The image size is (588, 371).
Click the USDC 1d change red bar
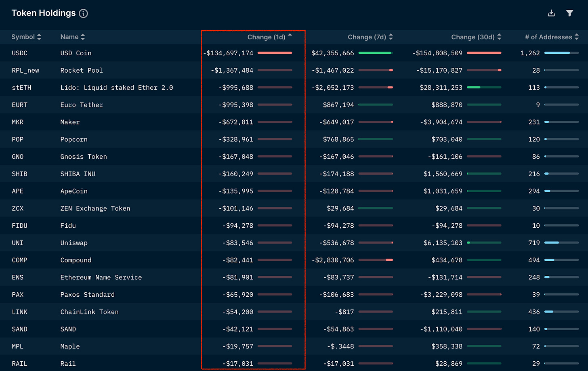tap(275, 53)
